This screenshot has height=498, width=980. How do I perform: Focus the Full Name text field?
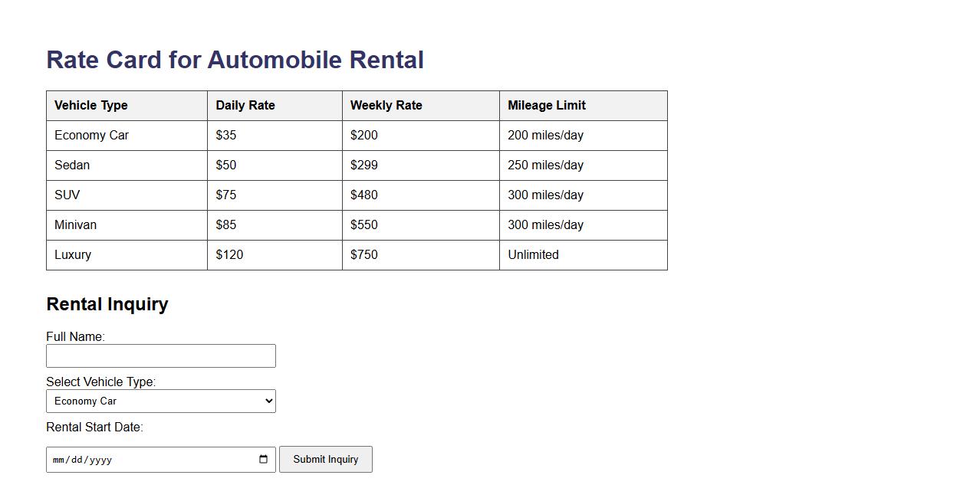pos(161,356)
